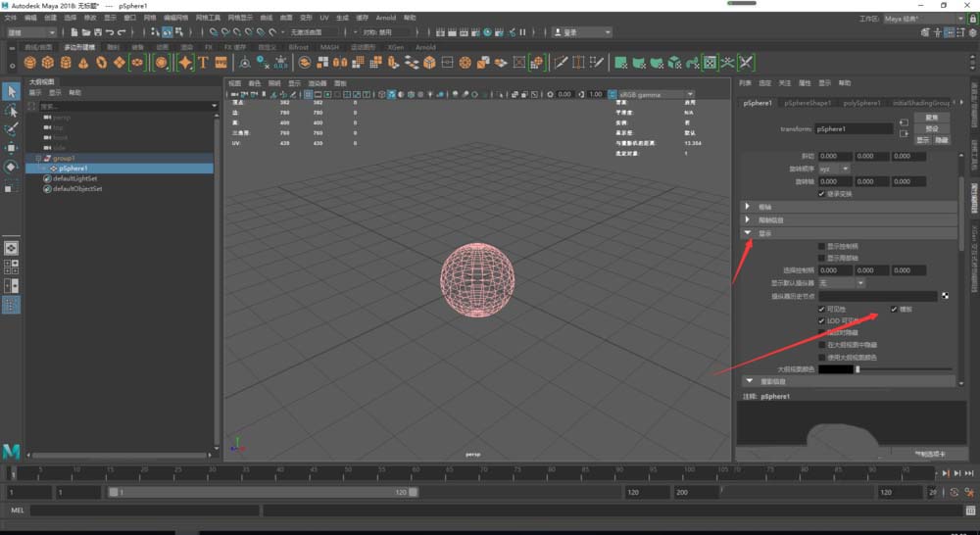Select the arrow Select tool in toolbox
Viewport: 980px width, 535px height.
[12, 91]
